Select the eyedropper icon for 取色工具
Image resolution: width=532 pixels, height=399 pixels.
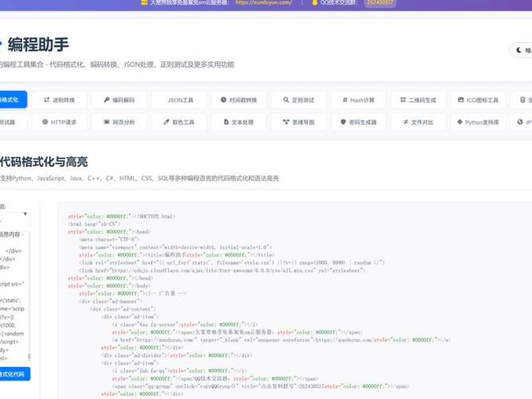pos(166,122)
